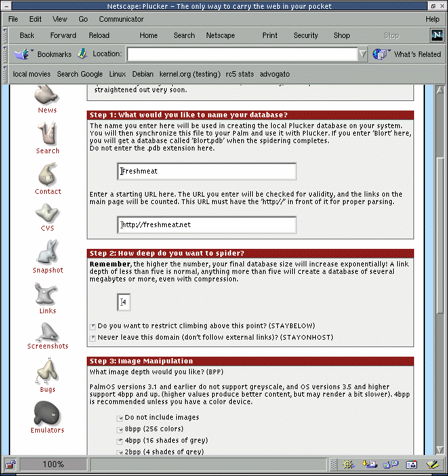The width and height of the screenshot is (448, 476).
Task: Click the Stop toolbar button
Action: tap(391, 35)
